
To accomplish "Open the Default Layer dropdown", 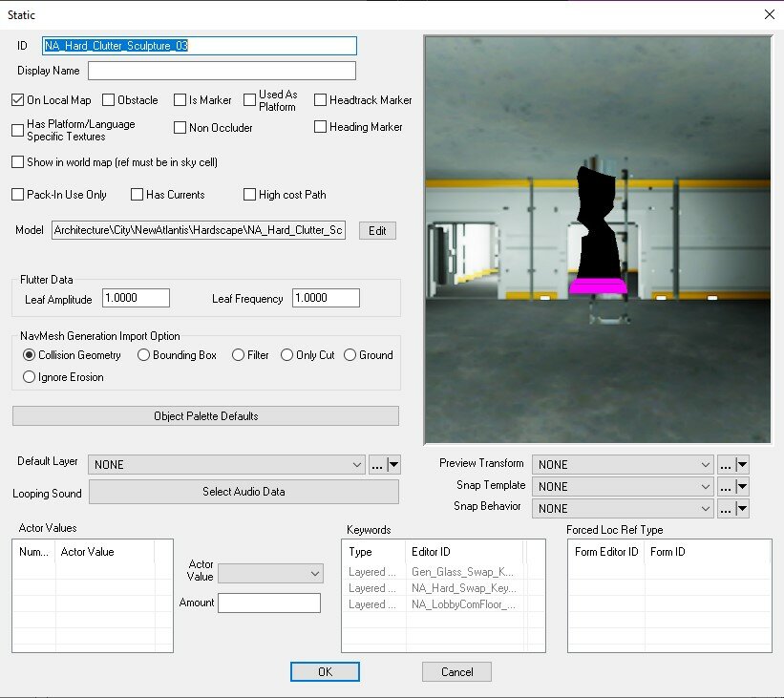I will tap(226, 464).
